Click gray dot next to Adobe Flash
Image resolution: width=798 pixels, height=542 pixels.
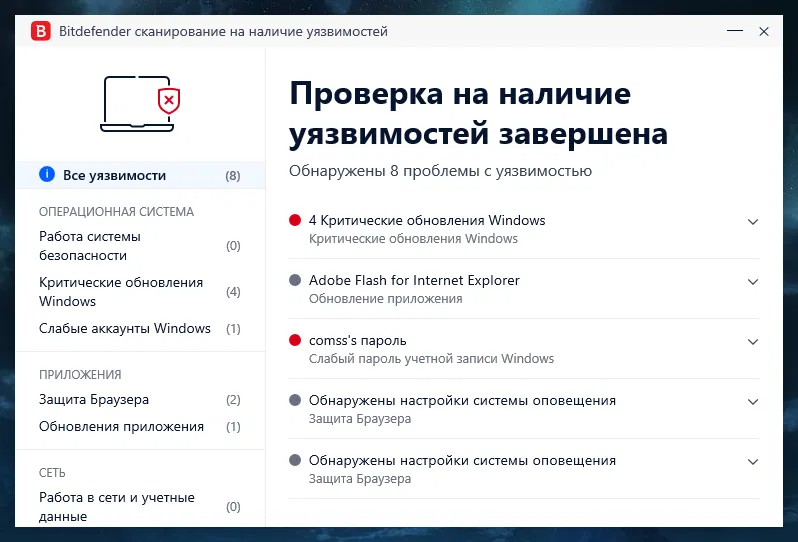[x=295, y=280]
